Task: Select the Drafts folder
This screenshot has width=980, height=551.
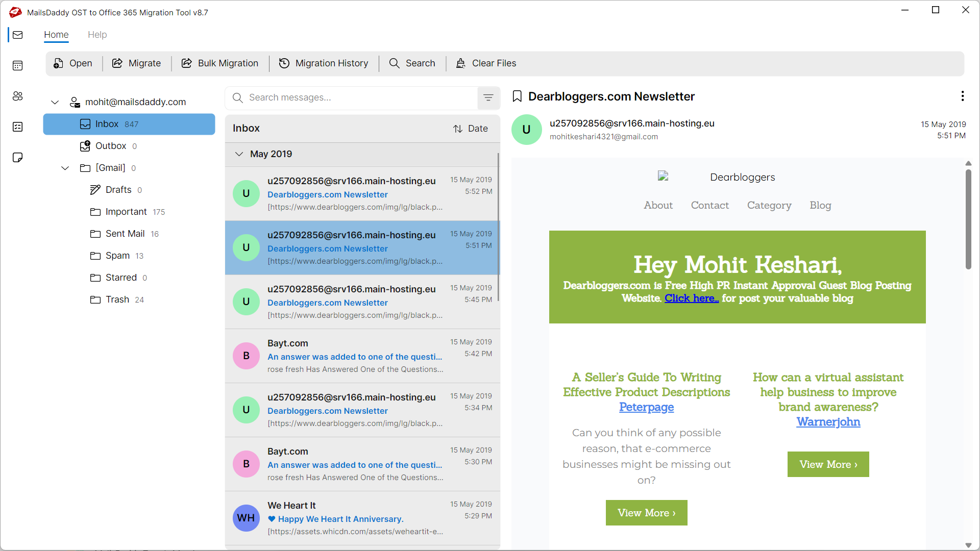Action: (x=129, y=190)
